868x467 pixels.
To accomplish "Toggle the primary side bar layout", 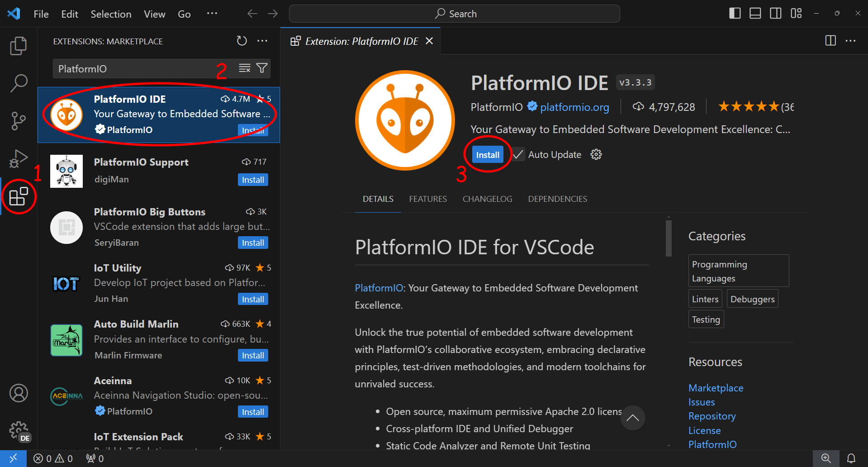I will [735, 14].
